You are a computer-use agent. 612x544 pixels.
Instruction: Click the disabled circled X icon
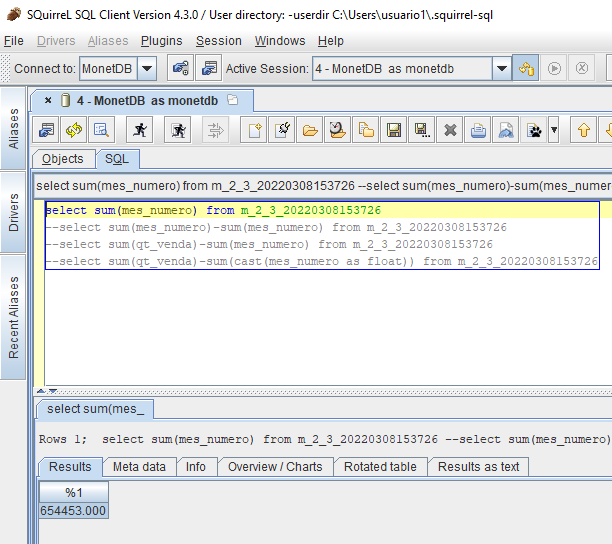pos(582,68)
